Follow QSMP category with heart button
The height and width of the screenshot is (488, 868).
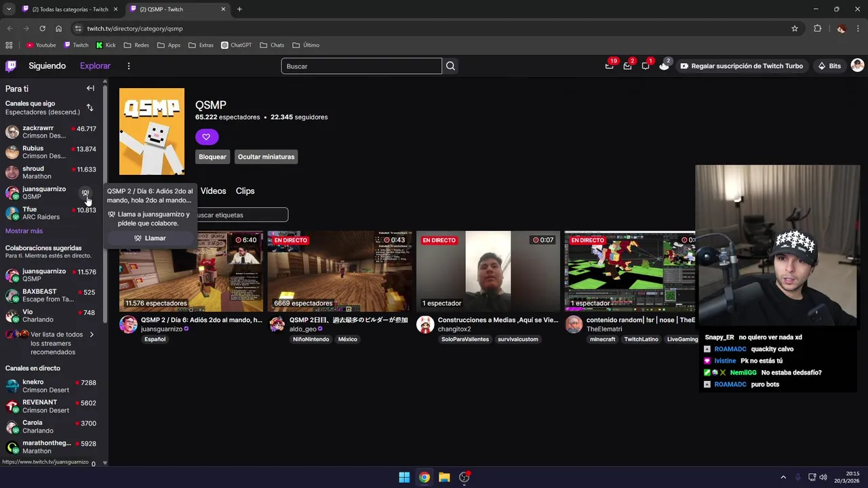[206, 137]
